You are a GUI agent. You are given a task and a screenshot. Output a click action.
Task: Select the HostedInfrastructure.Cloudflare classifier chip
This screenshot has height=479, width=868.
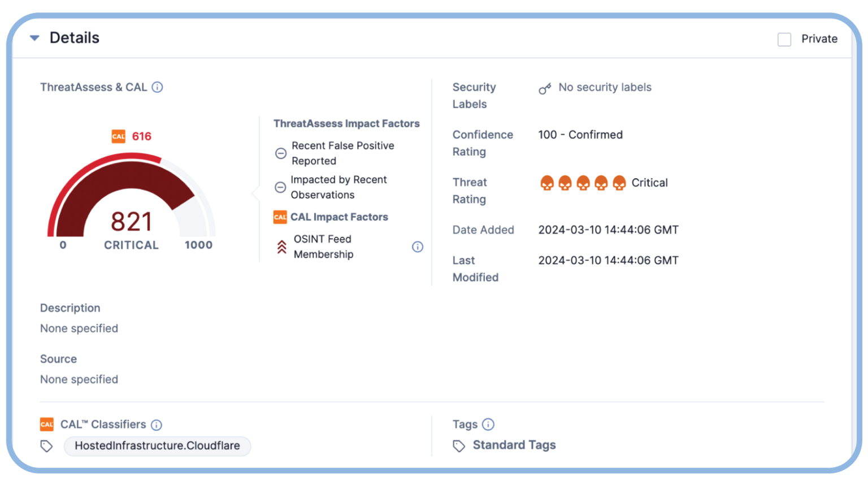(157, 446)
